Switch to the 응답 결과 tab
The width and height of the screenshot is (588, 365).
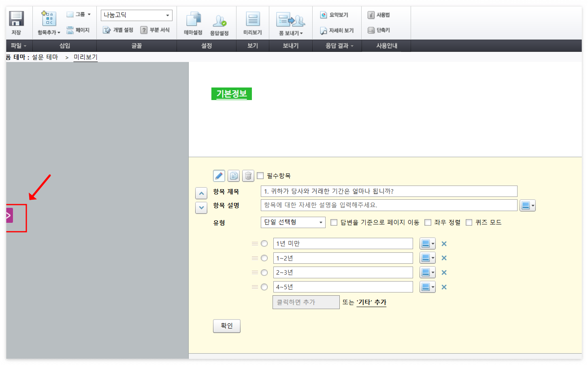[x=337, y=45]
